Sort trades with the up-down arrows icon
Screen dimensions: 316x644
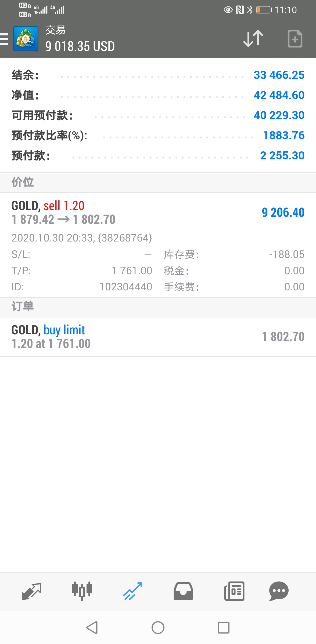click(x=253, y=39)
